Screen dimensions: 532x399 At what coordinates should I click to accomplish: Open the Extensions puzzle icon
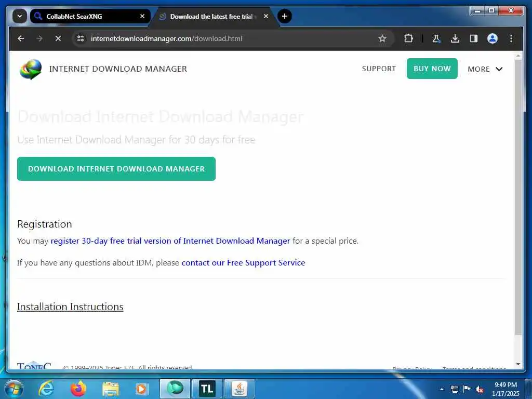click(x=408, y=38)
